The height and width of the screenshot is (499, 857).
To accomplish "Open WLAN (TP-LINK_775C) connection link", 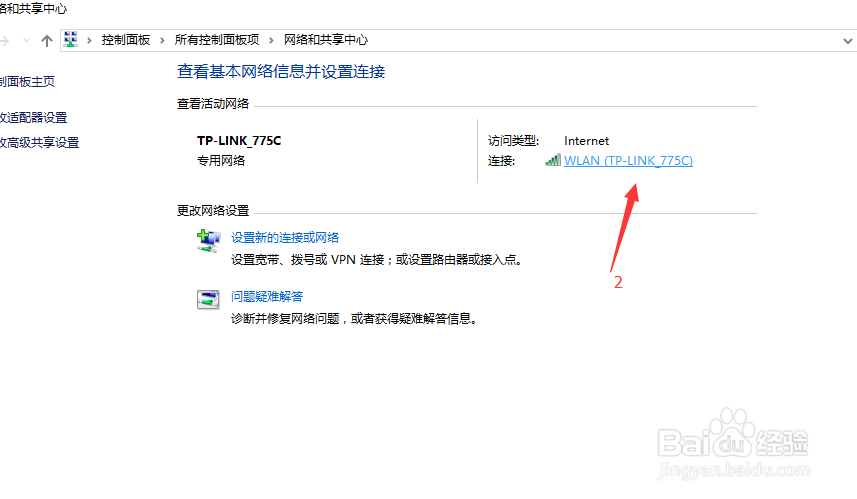I will pyautogui.click(x=628, y=161).
